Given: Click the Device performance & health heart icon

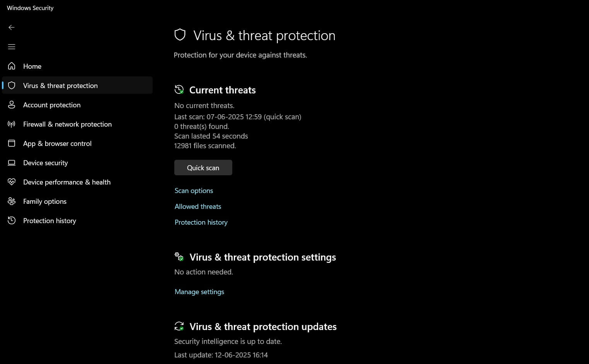Looking at the screenshot, I should 12,182.
